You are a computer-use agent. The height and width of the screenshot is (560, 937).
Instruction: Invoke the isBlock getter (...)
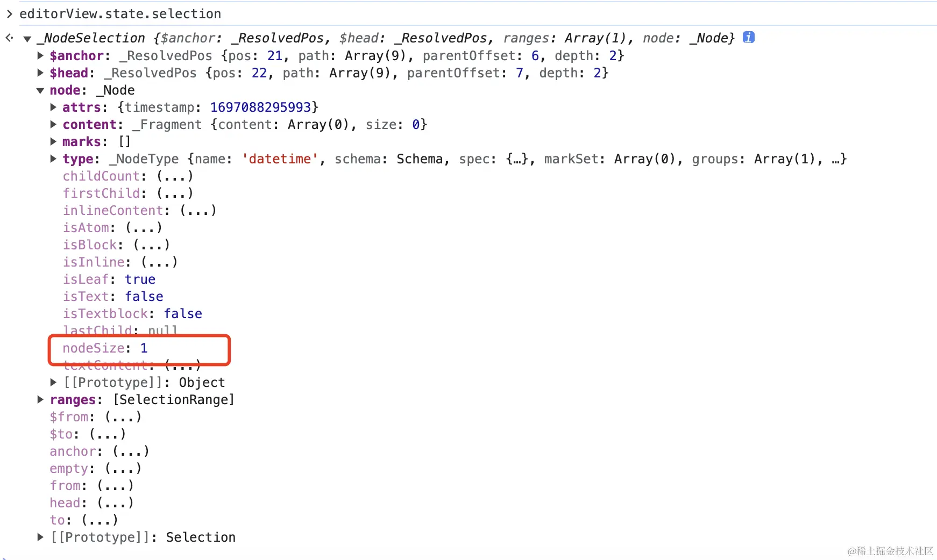pos(152,245)
